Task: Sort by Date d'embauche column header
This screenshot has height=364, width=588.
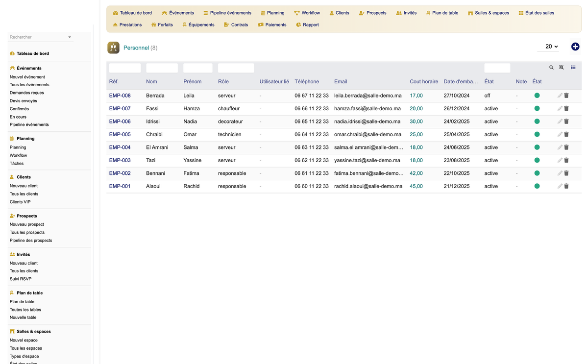Action: coord(461,81)
